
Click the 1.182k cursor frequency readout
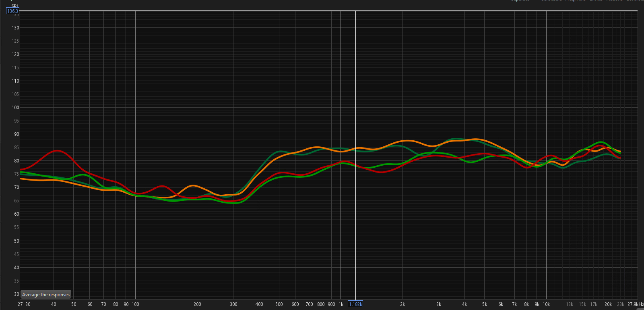pyautogui.click(x=355, y=304)
